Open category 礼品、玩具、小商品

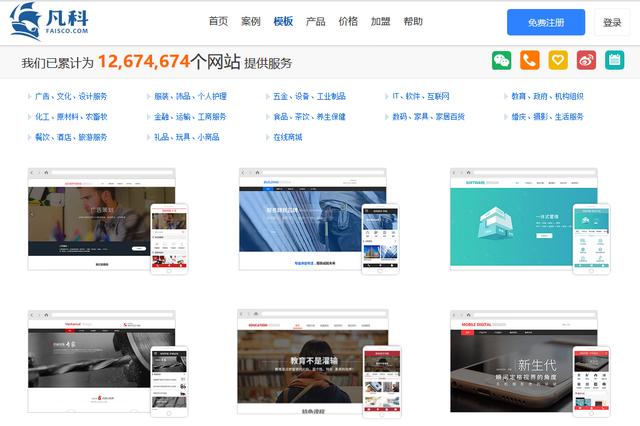tap(187, 137)
